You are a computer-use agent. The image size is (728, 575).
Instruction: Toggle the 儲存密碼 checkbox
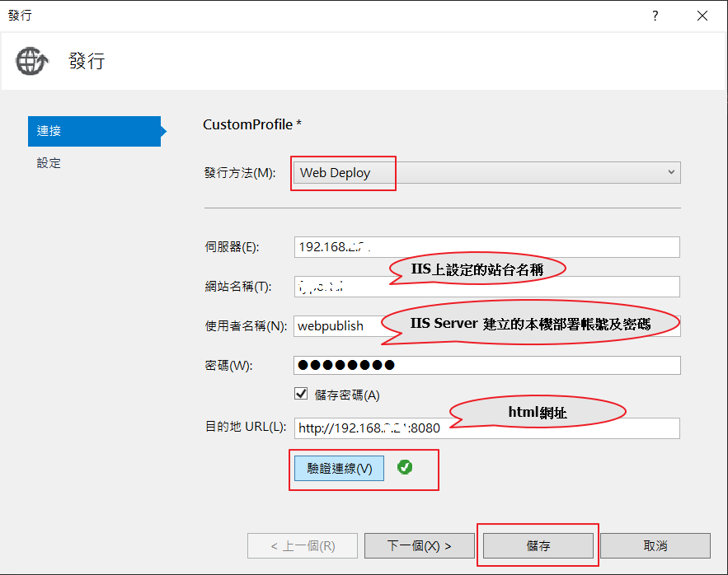[x=301, y=395]
